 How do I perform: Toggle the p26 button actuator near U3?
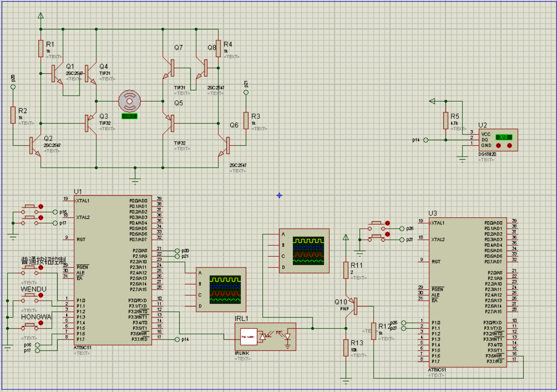point(387,223)
